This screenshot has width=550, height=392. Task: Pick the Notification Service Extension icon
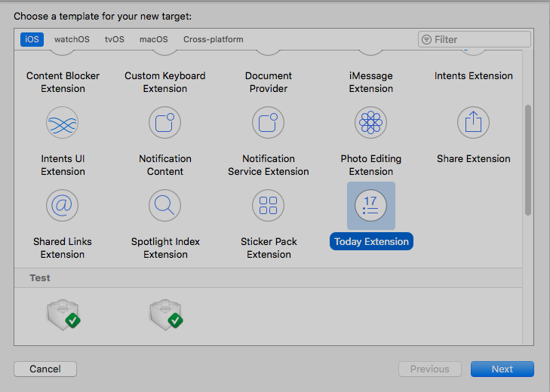point(268,122)
